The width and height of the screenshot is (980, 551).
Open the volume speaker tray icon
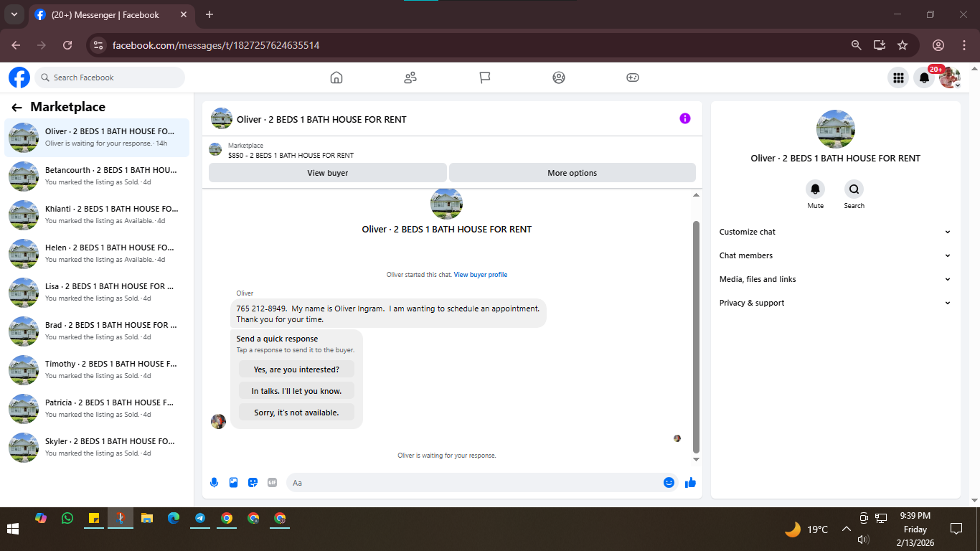pyautogui.click(x=864, y=540)
